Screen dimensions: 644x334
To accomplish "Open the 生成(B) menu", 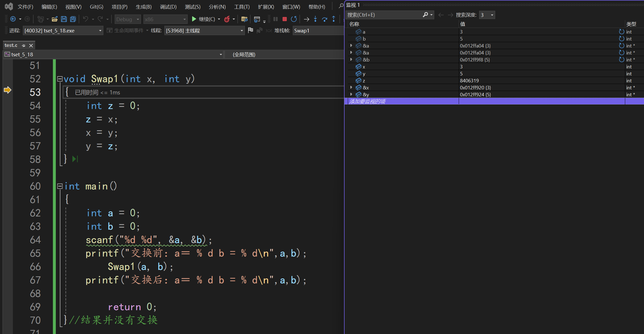I will (x=144, y=7).
